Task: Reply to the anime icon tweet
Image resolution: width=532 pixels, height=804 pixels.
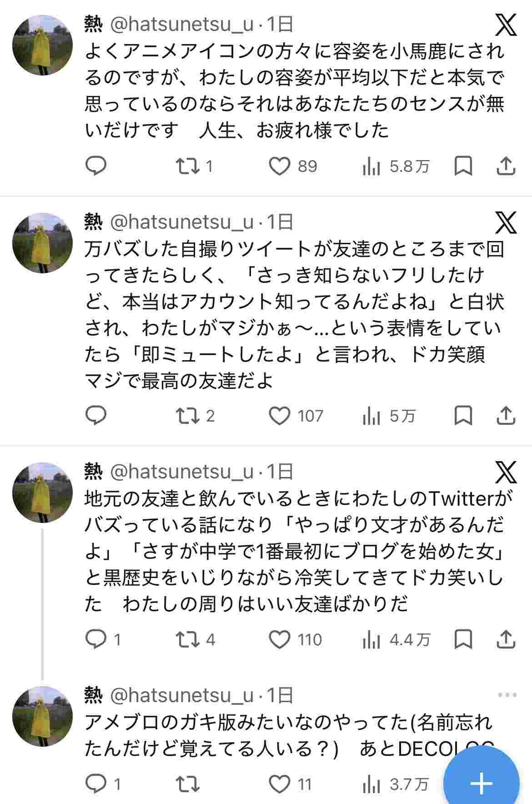Action: click(x=96, y=166)
